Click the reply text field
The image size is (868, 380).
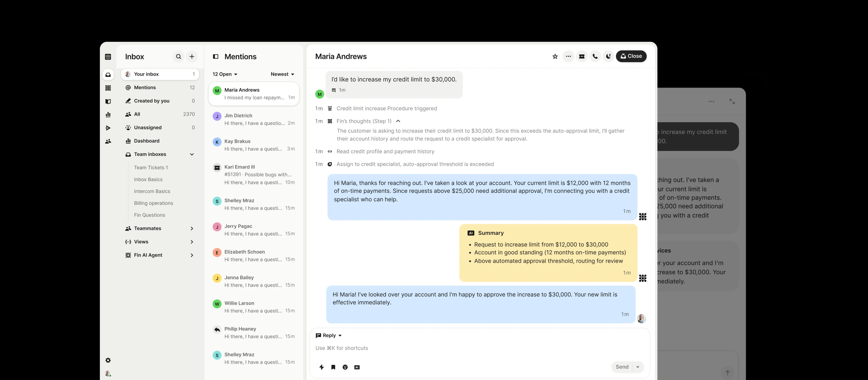click(x=479, y=348)
